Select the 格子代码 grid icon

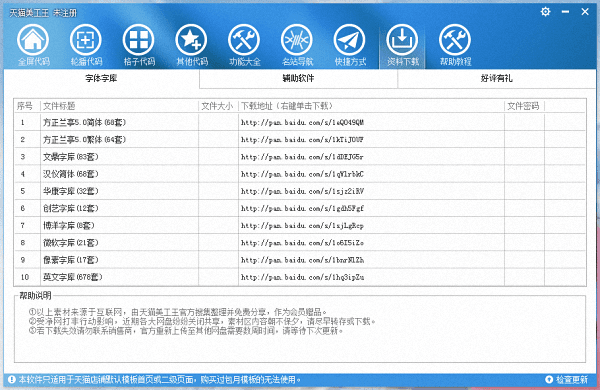point(139,40)
